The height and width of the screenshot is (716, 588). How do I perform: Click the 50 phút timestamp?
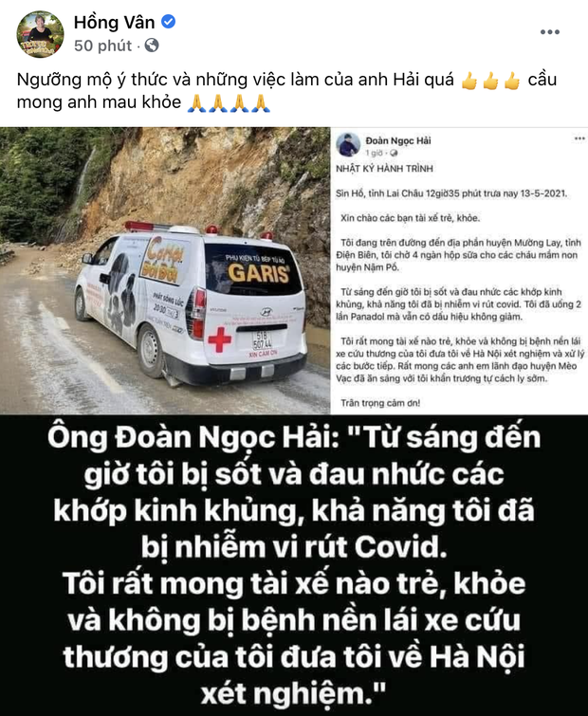pos(102,46)
